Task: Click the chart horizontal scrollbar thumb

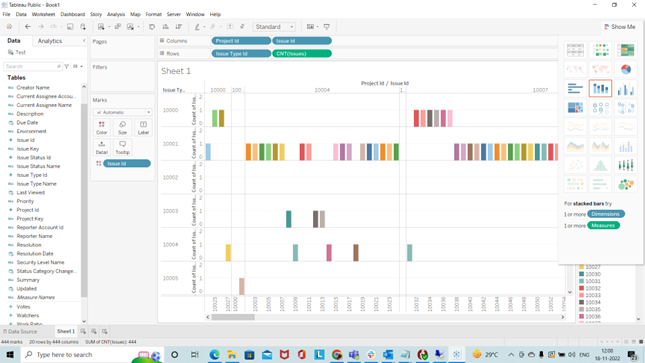Action: (x=233, y=317)
